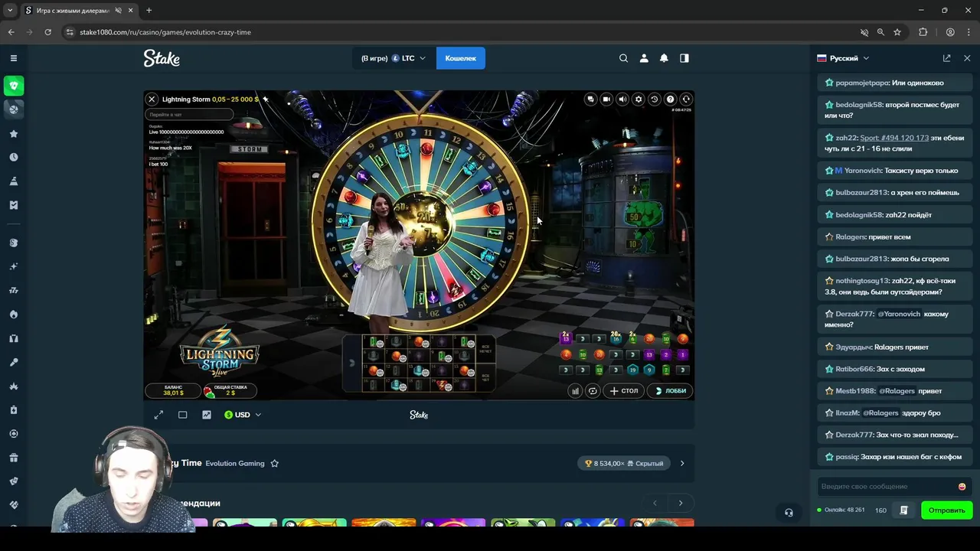Open Recent clock icon in sidebar
Viewport: 980px width, 551px height.
(14, 158)
